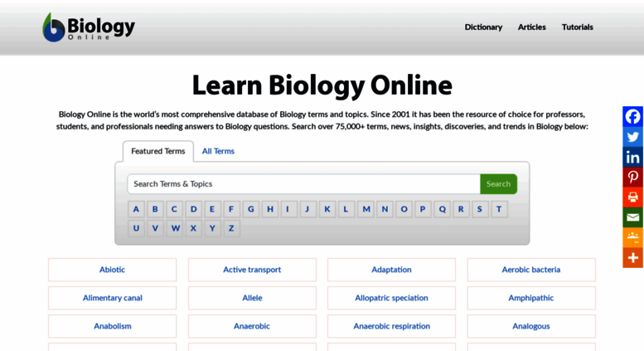Browse terms starting with letter M
Image resolution: width=644 pixels, height=351 pixels.
[x=366, y=209]
